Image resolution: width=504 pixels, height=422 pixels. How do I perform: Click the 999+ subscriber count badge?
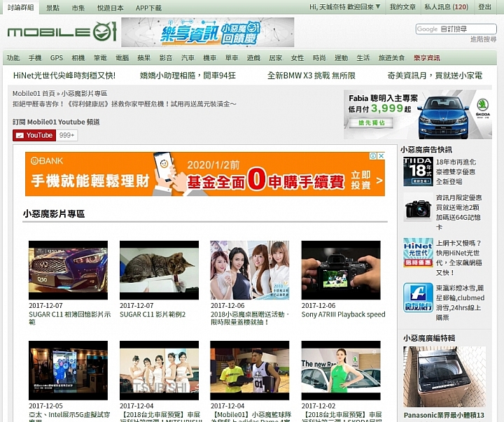(x=67, y=135)
